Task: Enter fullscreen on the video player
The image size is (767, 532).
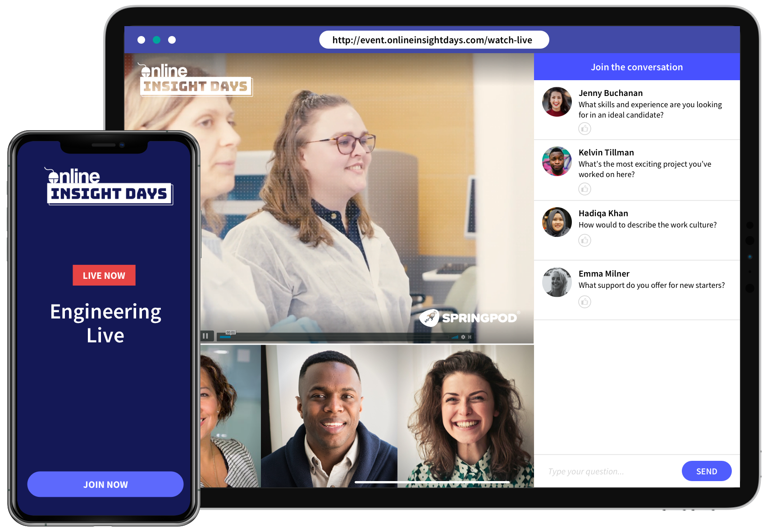Action: click(470, 336)
